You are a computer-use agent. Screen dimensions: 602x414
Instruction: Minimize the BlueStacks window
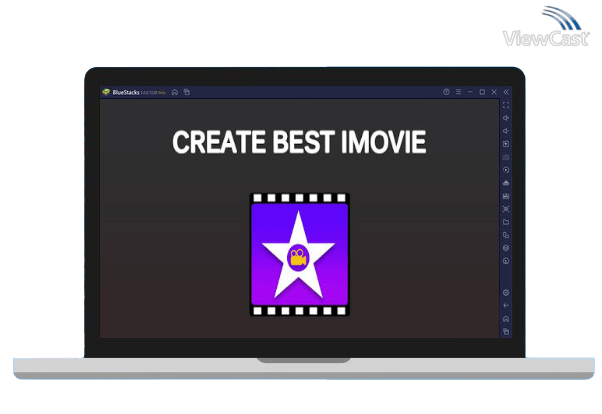point(470,92)
